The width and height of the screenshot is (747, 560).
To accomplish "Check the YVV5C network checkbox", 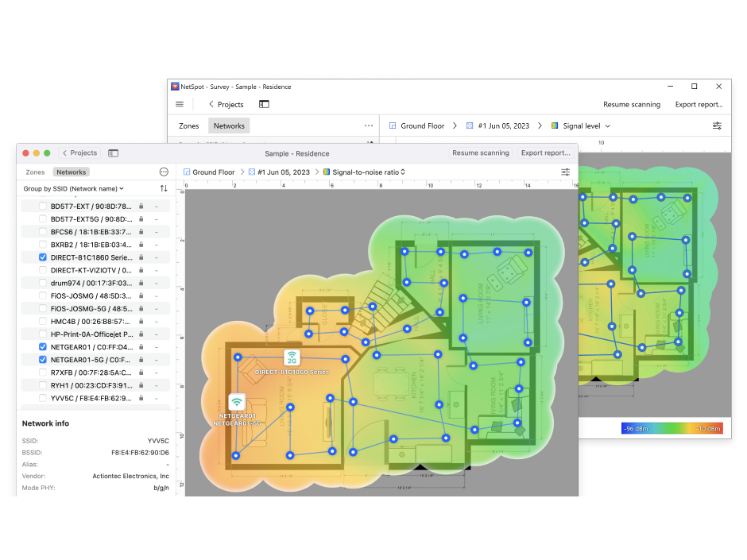I will pyautogui.click(x=43, y=398).
